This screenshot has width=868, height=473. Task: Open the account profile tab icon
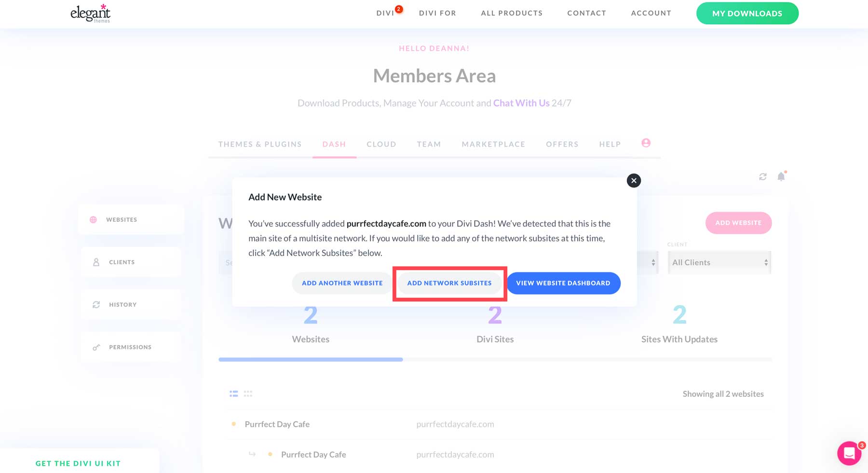(x=646, y=143)
